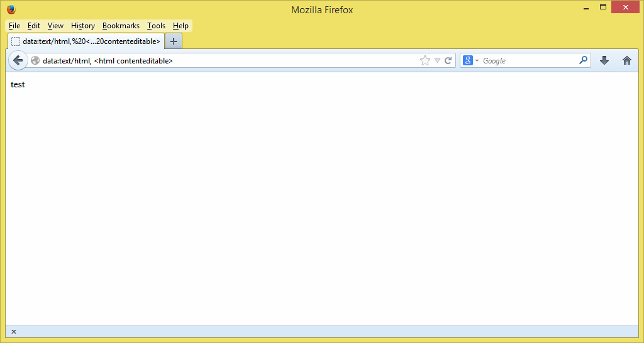Close the bottom add-on bar

click(x=14, y=332)
